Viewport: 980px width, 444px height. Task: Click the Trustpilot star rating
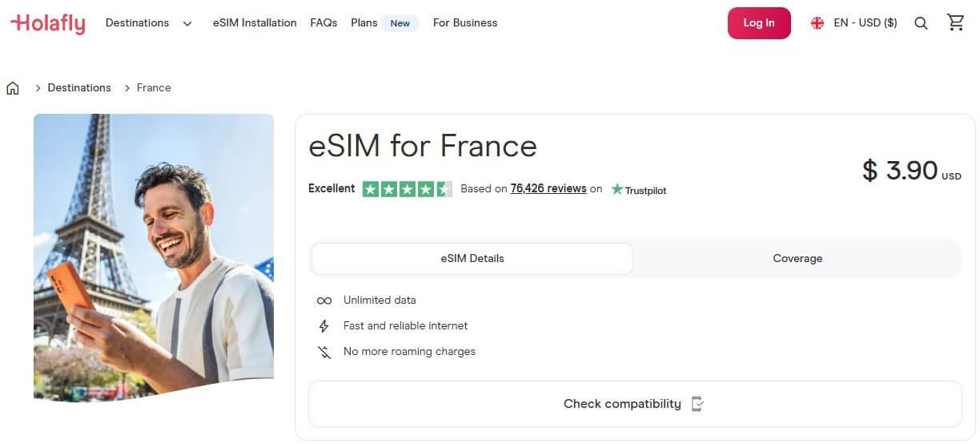(407, 189)
